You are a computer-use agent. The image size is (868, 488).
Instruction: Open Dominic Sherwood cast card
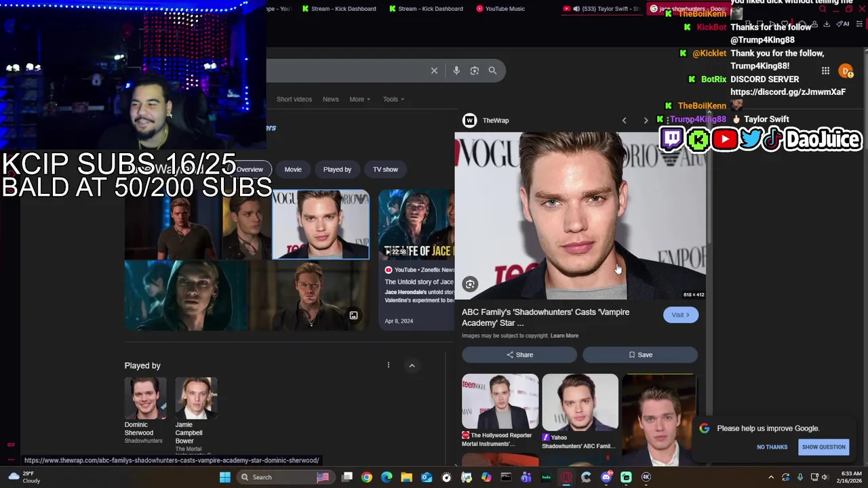pyautogui.click(x=145, y=411)
